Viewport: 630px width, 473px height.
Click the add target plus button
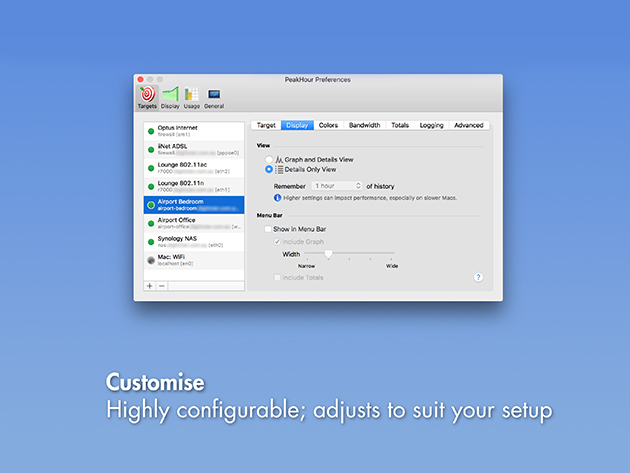[150, 286]
